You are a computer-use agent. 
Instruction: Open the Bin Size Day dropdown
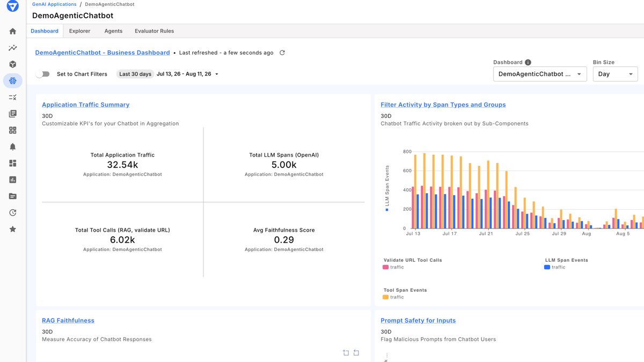coord(616,74)
